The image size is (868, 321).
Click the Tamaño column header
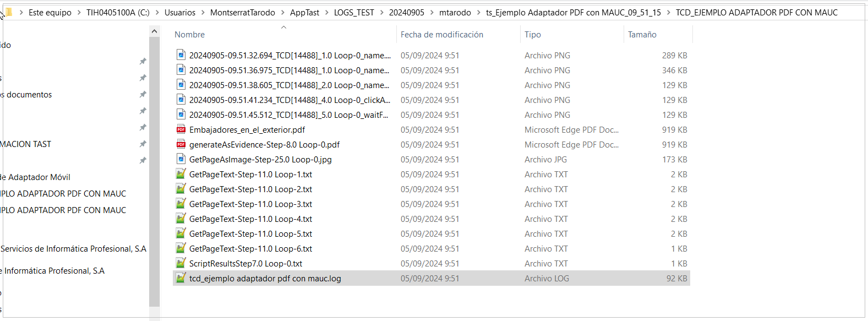[x=642, y=35]
